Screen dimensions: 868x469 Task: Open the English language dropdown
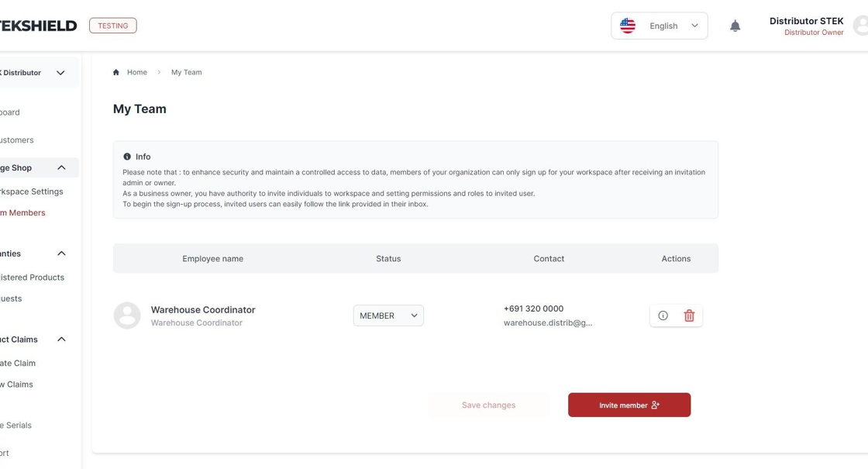pyautogui.click(x=660, y=26)
